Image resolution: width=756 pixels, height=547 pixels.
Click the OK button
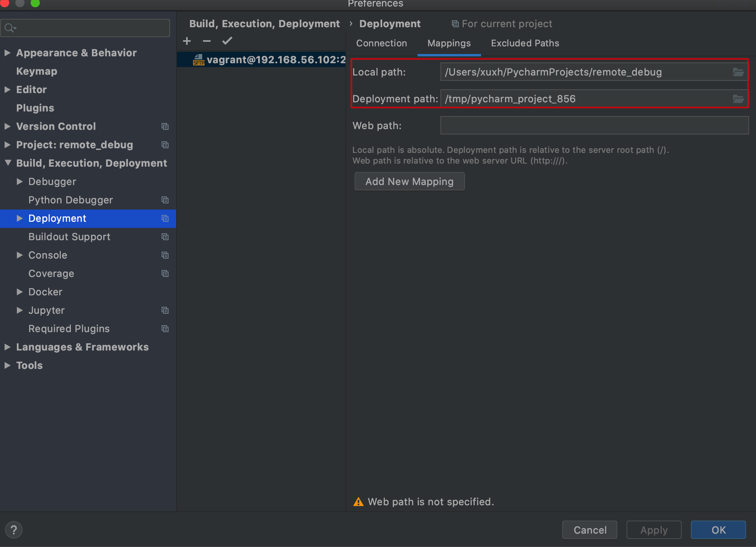[718, 530]
